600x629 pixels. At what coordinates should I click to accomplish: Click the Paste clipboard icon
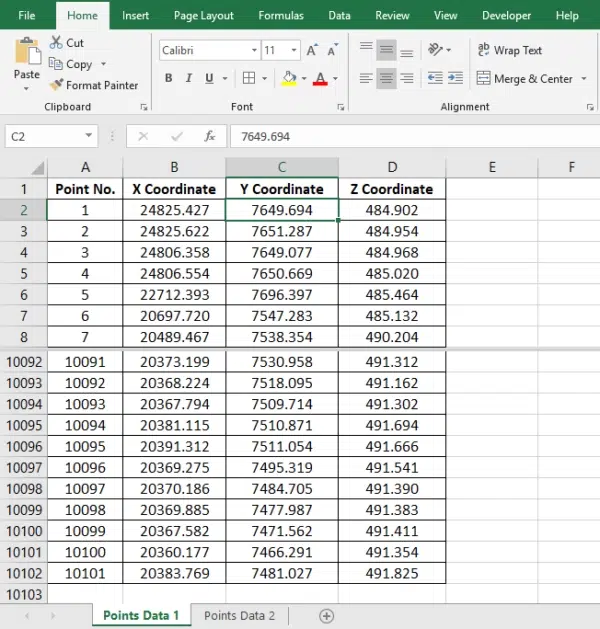tap(27, 51)
